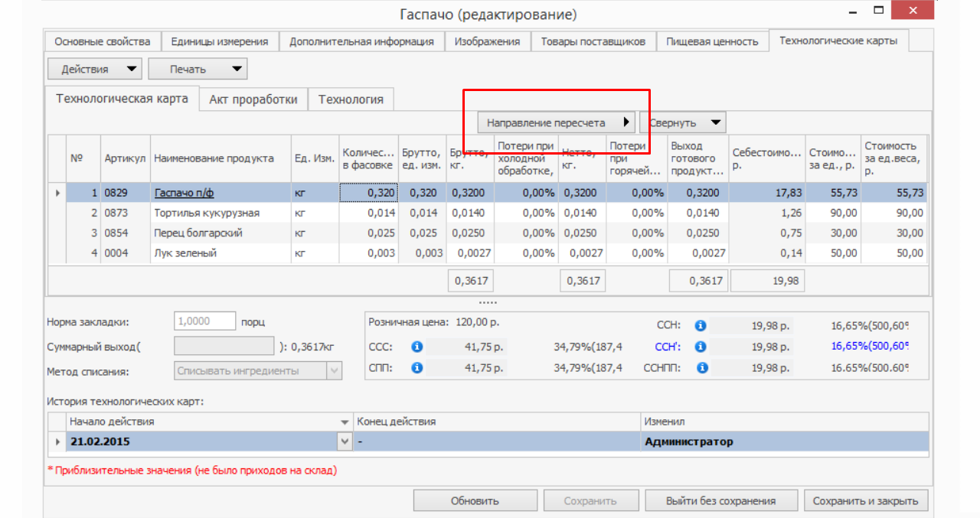Click the Артикул column header

(126, 158)
